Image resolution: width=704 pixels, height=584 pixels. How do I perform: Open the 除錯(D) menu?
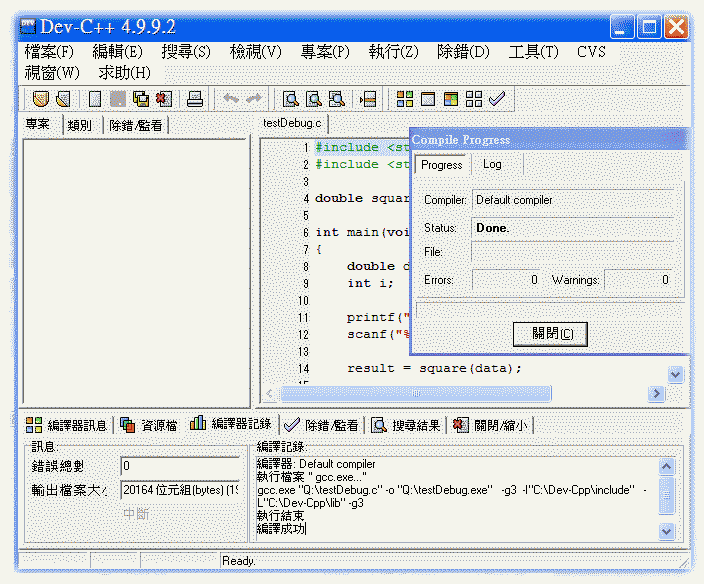coord(463,52)
